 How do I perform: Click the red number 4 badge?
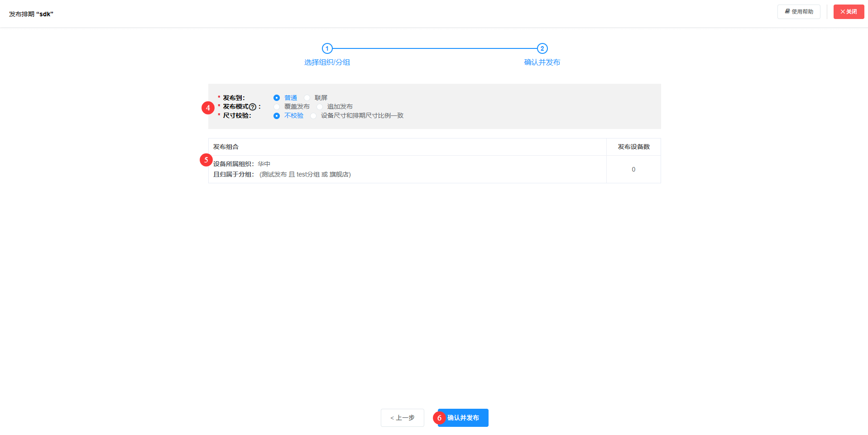tap(208, 108)
